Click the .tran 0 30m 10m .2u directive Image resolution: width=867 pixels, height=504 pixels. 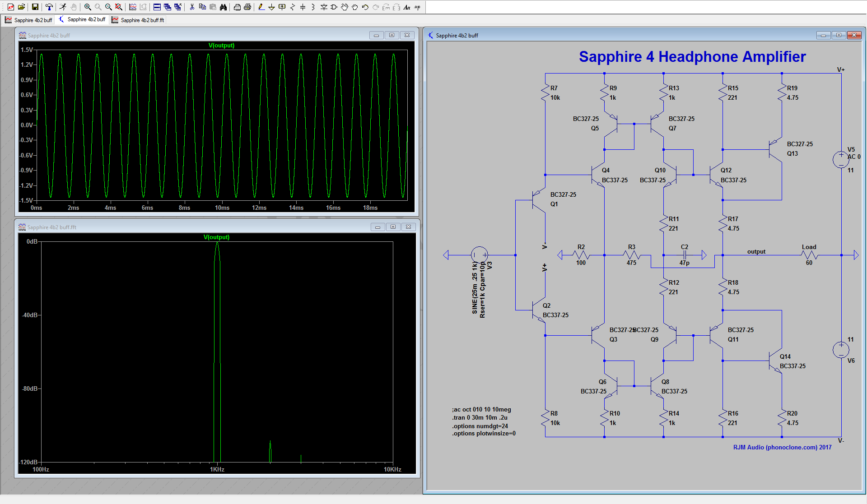coord(480,417)
